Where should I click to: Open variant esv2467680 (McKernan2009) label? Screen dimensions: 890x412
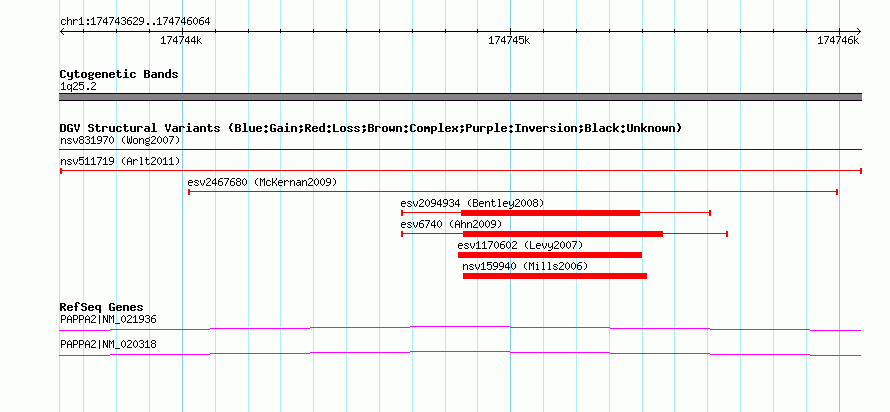click(x=262, y=182)
